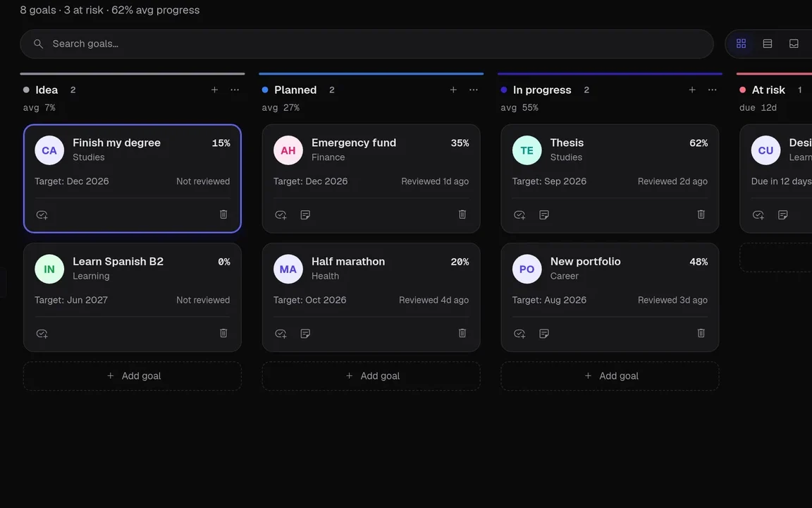Delete the Finish my degree goal

(x=223, y=214)
